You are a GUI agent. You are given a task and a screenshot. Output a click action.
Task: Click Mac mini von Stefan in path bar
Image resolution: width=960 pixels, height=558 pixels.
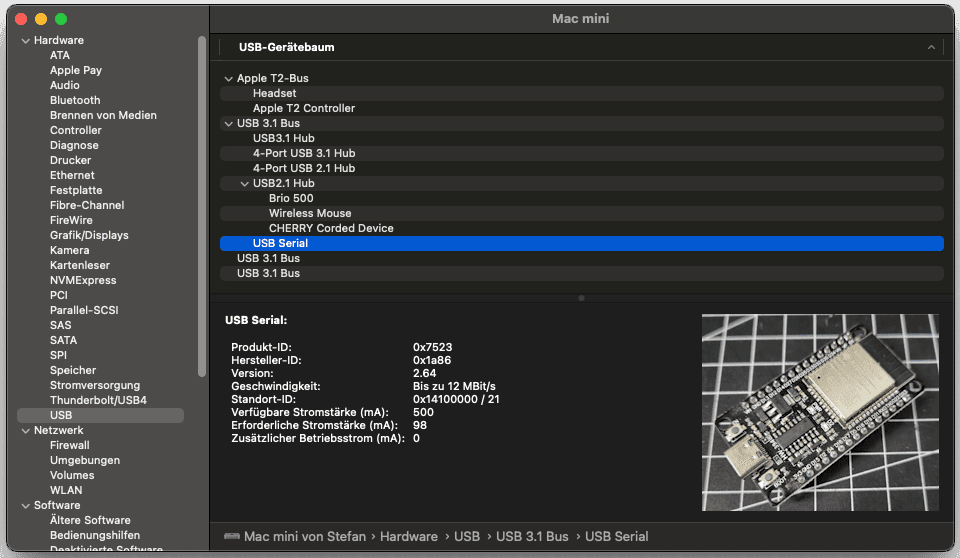click(x=305, y=537)
